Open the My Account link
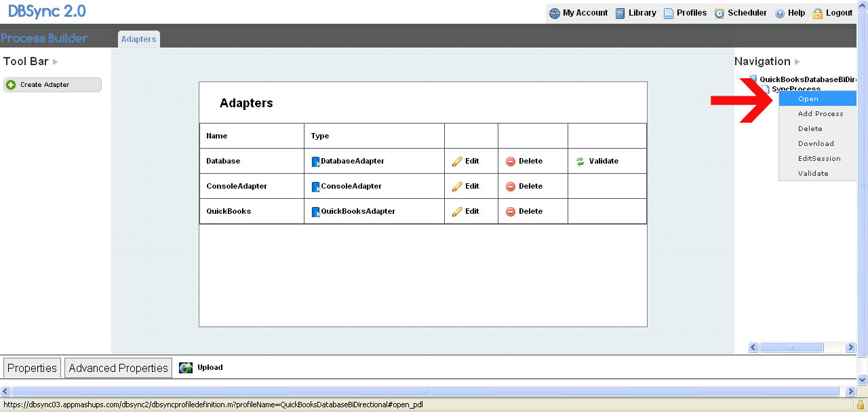868x412 pixels. 585,13
